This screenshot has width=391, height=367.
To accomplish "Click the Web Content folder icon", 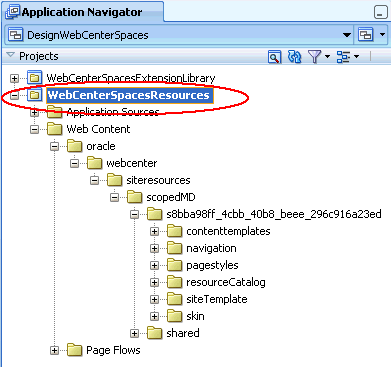I will (54, 129).
